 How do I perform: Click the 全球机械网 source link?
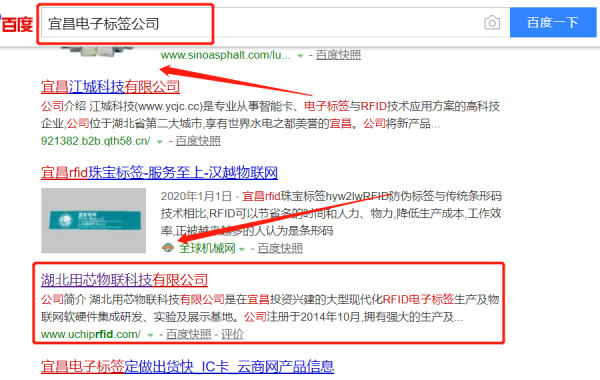pyautogui.click(x=207, y=248)
